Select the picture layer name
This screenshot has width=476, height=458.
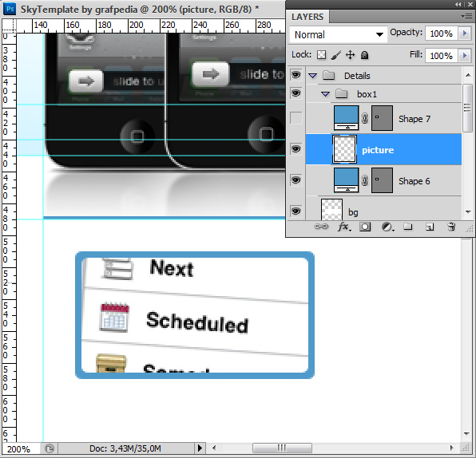pyautogui.click(x=378, y=150)
